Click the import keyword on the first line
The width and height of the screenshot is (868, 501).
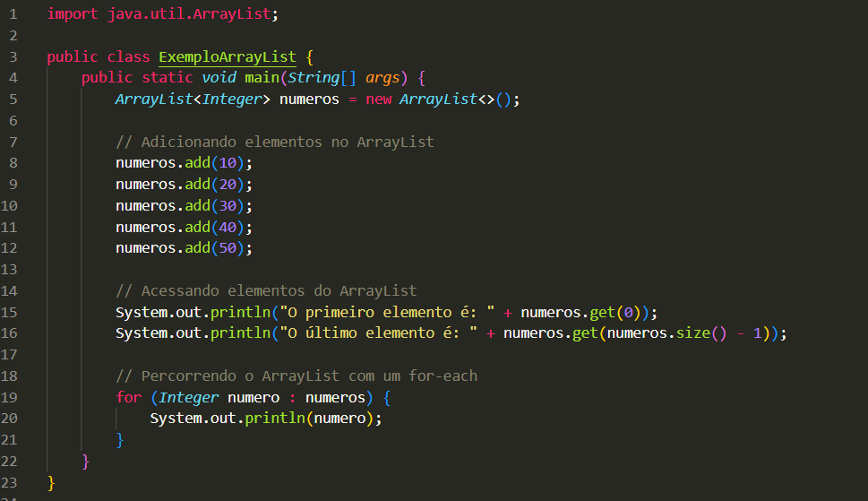pos(73,14)
